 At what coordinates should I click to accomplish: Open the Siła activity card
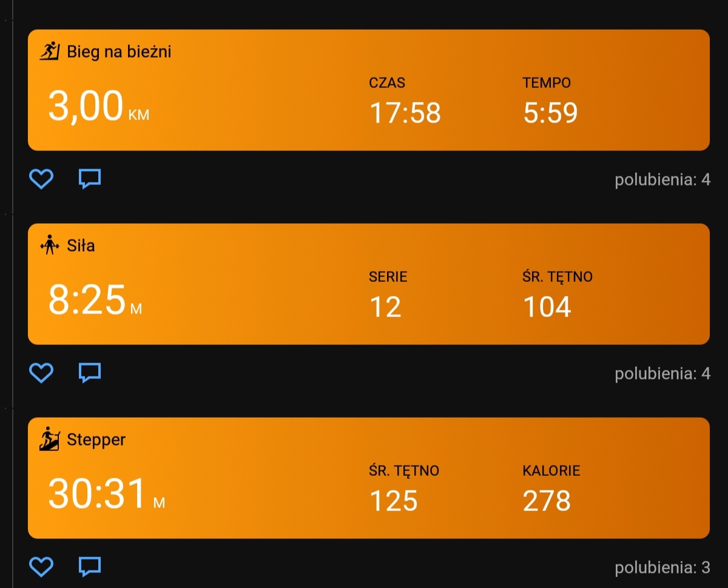pyautogui.click(x=369, y=284)
